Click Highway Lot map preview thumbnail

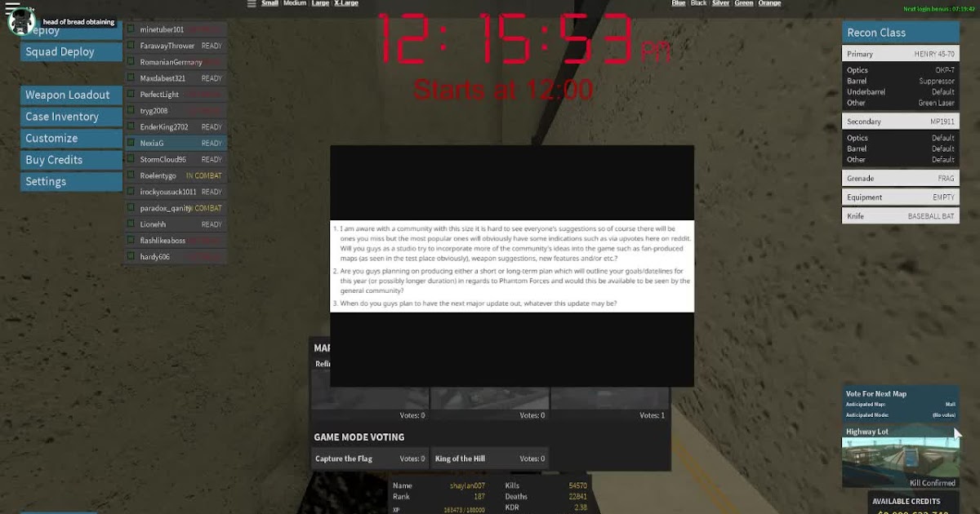pyautogui.click(x=901, y=463)
